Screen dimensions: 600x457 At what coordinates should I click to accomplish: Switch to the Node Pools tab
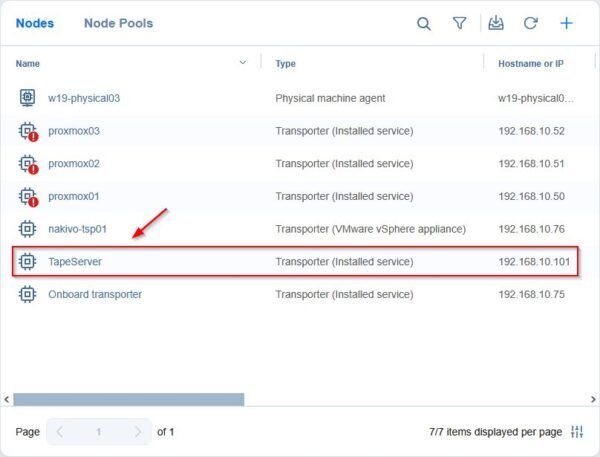118,23
